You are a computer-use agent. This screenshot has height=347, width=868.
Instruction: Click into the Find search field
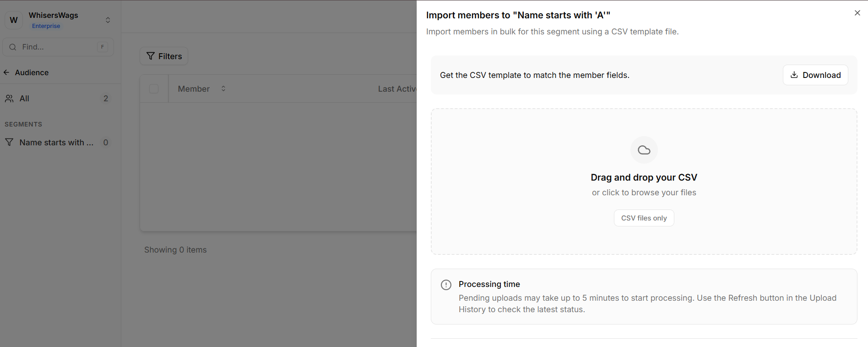[55, 47]
